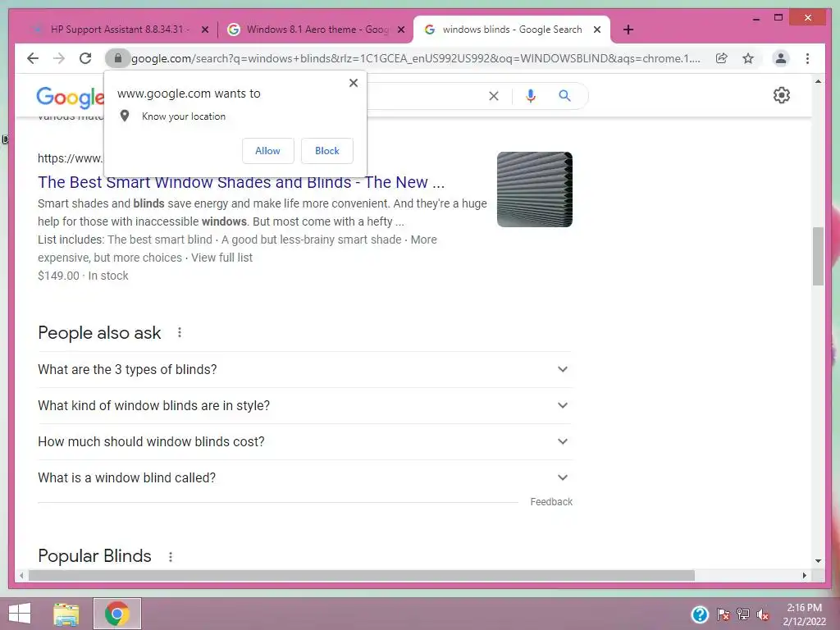Close the Windows 8.1 Aero theme tab
Viewport: 840px width, 630px height.
[400, 30]
